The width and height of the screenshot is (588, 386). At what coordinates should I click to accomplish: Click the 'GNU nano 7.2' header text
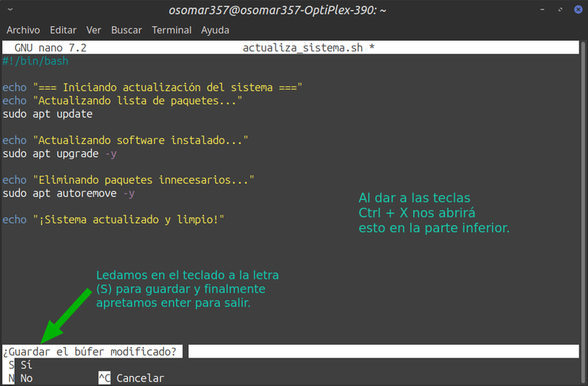(51, 47)
